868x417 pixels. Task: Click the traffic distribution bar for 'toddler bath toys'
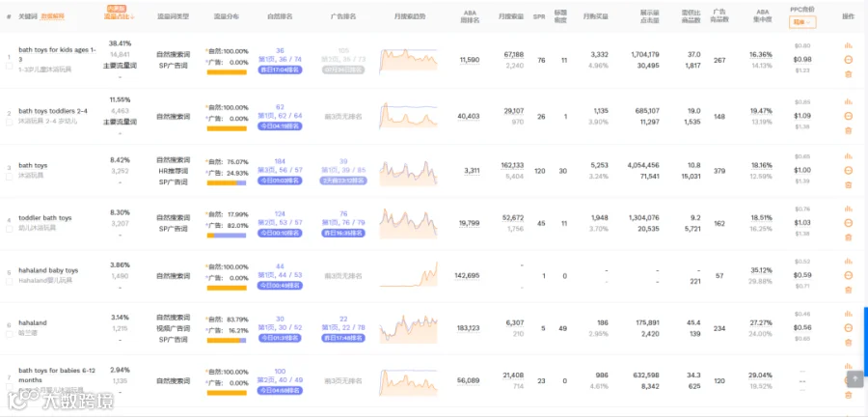click(227, 236)
